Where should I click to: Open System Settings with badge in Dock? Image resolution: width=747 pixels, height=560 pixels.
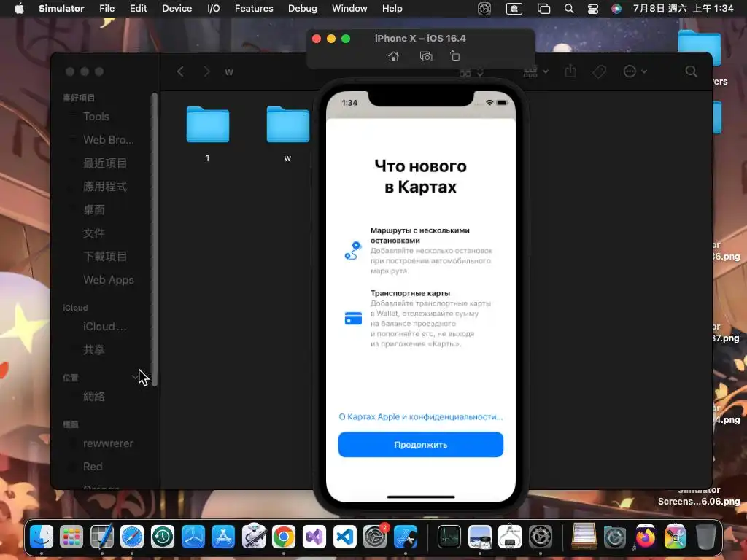pos(375,537)
